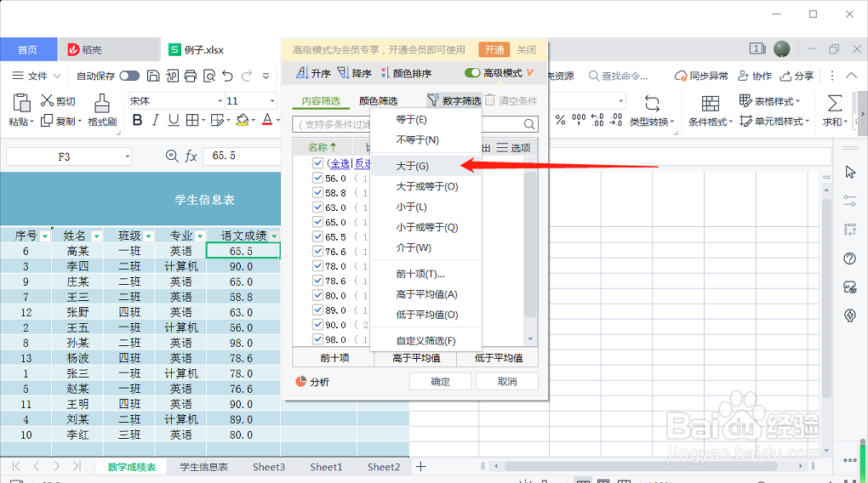Add a new sheet with plus
Screen dimensions: 868x483
pyautogui.click(x=420, y=467)
